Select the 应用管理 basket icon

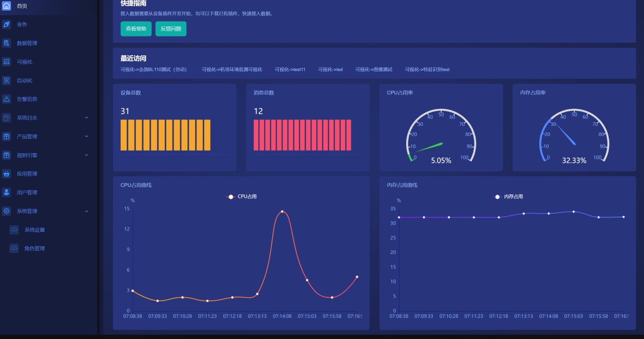7,174
